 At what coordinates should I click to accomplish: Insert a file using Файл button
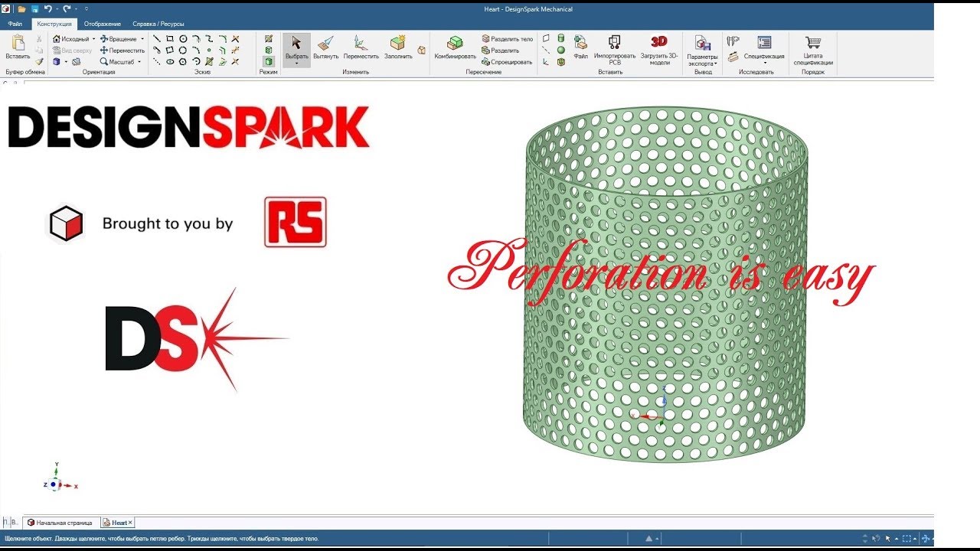[580, 48]
